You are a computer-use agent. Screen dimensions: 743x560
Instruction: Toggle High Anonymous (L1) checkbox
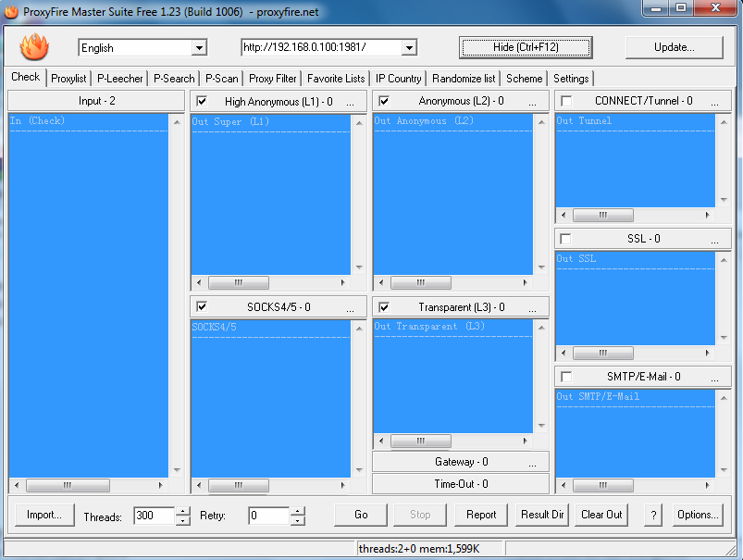(x=202, y=101)
